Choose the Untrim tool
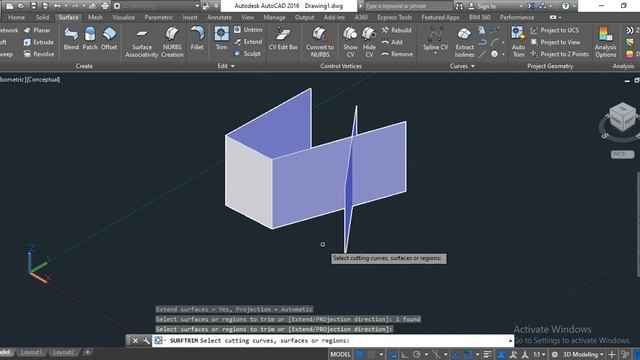The image size is (640, 360). click(x=248, y=30)
